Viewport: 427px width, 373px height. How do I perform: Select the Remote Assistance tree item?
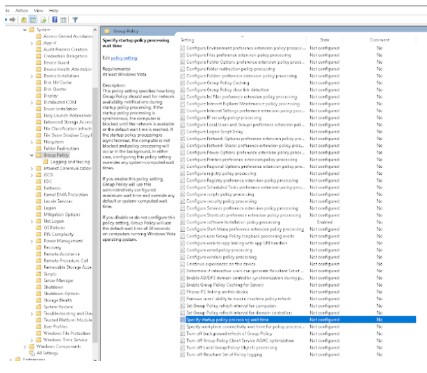pos(62,254)
